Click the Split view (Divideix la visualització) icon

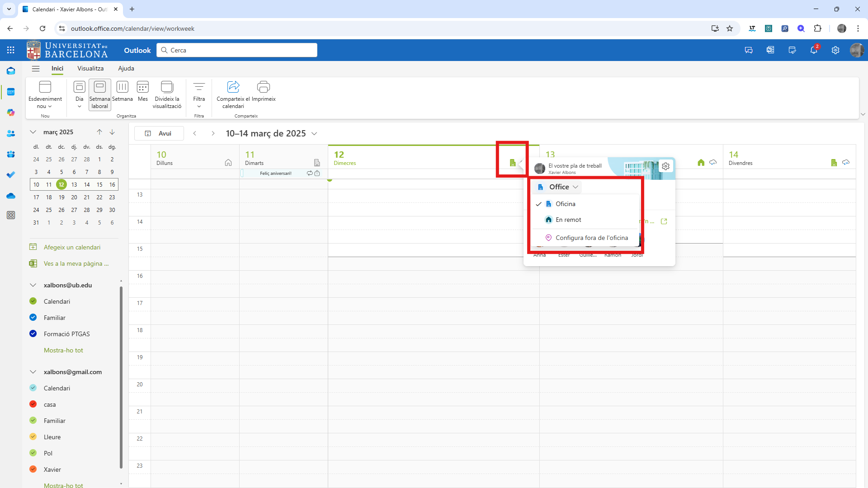tap(167, 87)
